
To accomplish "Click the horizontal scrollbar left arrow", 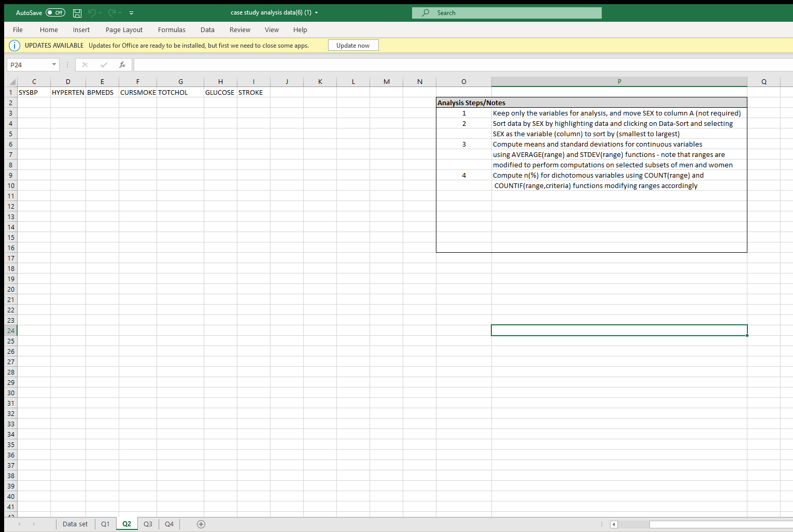I will [x=614, y=524].
